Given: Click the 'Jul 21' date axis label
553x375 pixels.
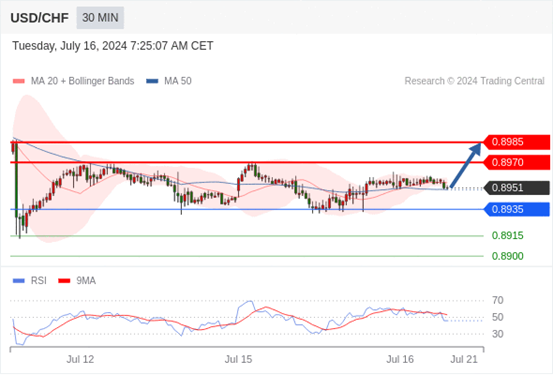Looking at the screenshot, I should pos(464,359).
